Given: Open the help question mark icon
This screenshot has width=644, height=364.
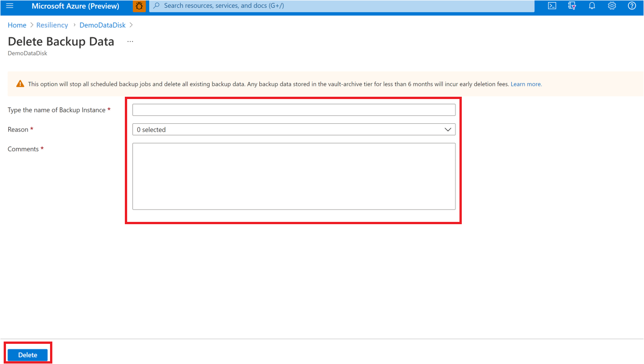Looking at the screenshot, I should click(x=632, y=6).
